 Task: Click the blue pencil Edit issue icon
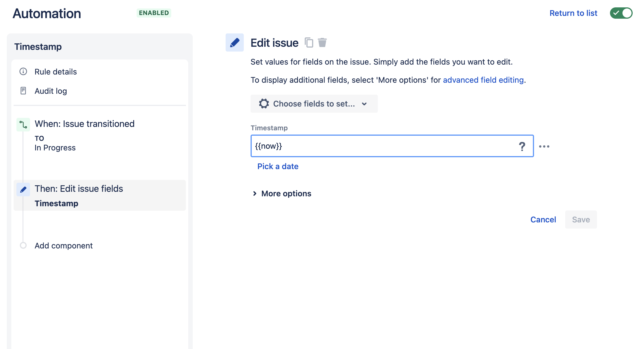(x=235, y=42)
